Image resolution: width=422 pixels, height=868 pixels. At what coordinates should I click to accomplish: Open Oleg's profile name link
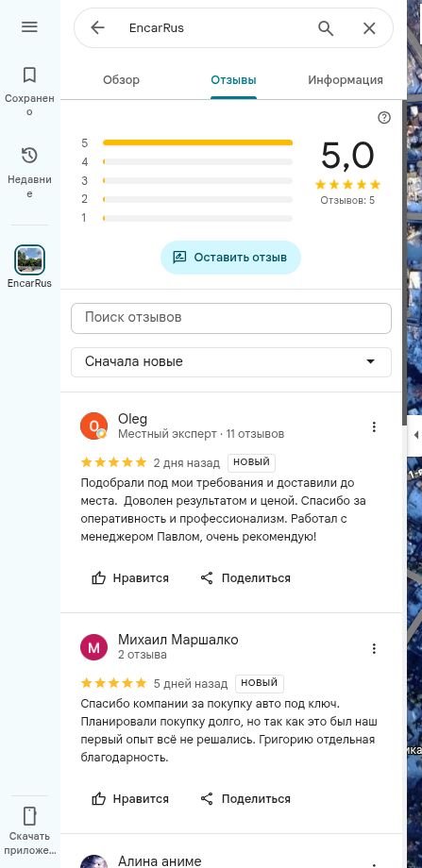pos(133,419)
